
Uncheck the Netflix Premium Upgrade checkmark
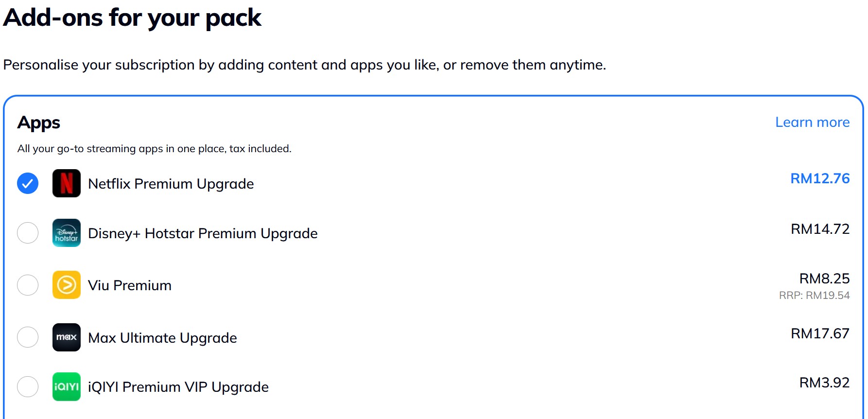coord(28,183)
